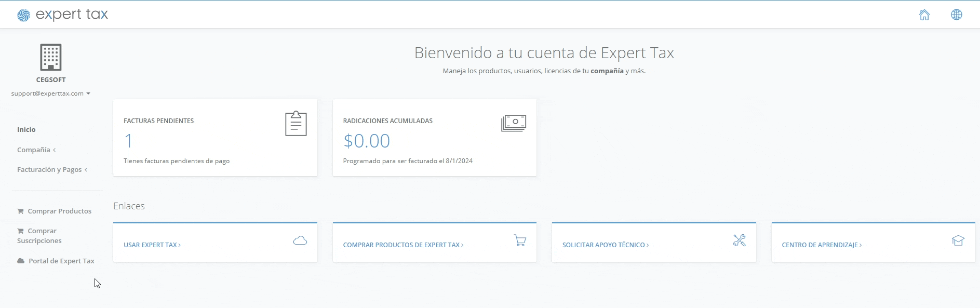980x308 pixels.
Task: Click the cloud icon beside Portal de Expert Tax
Action: [21, 261]
